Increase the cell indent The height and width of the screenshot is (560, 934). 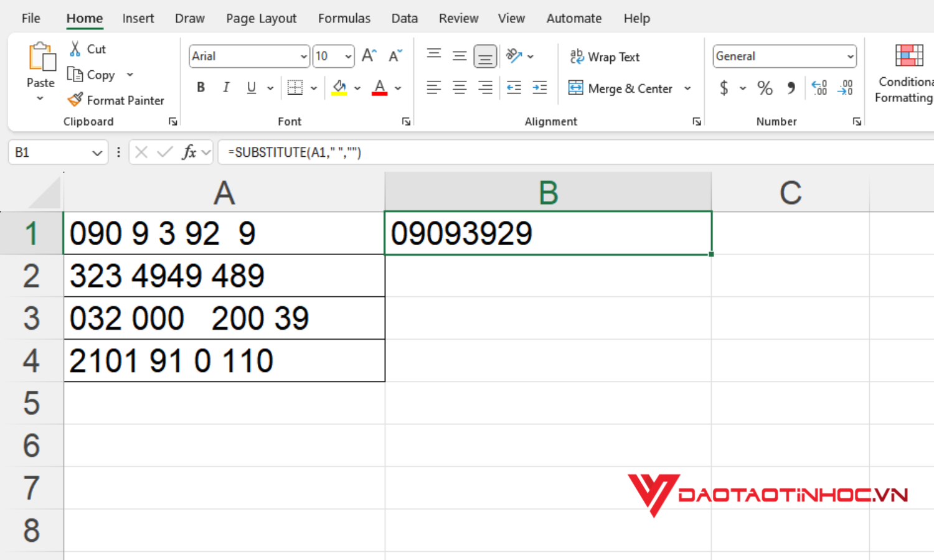(540, 88)
